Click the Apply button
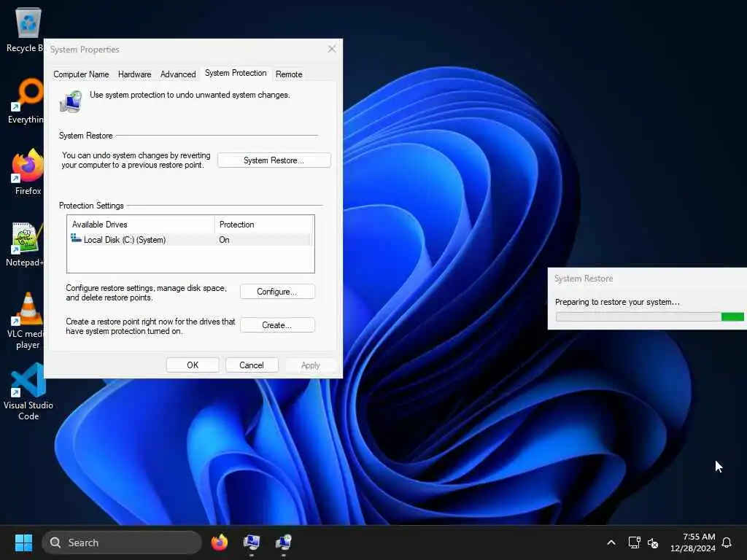 coord(310,365)
